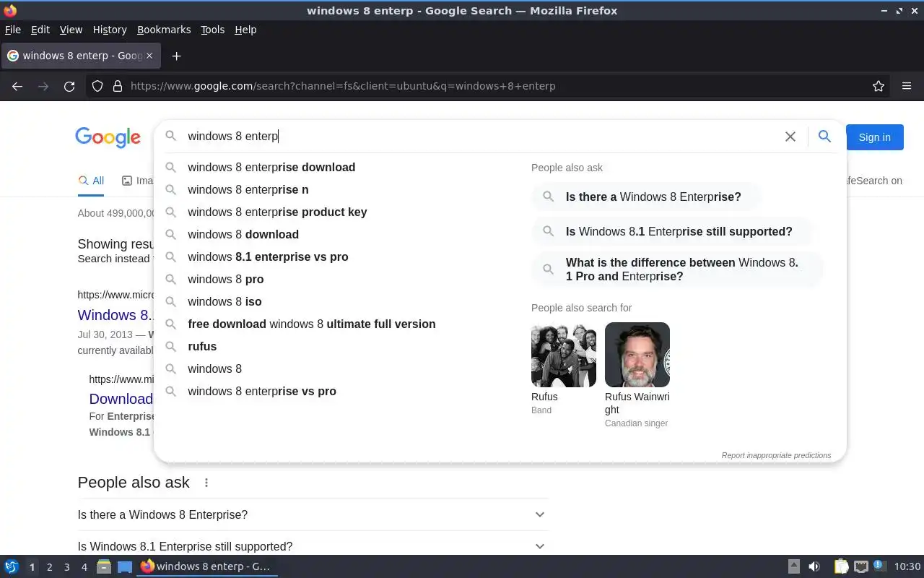Open the 'Download' sub-result link

[x=121, y=399]
